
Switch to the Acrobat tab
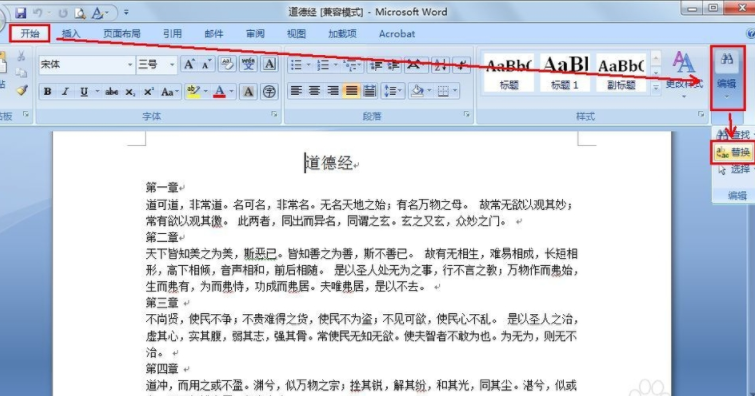click(x=397, y=34)
